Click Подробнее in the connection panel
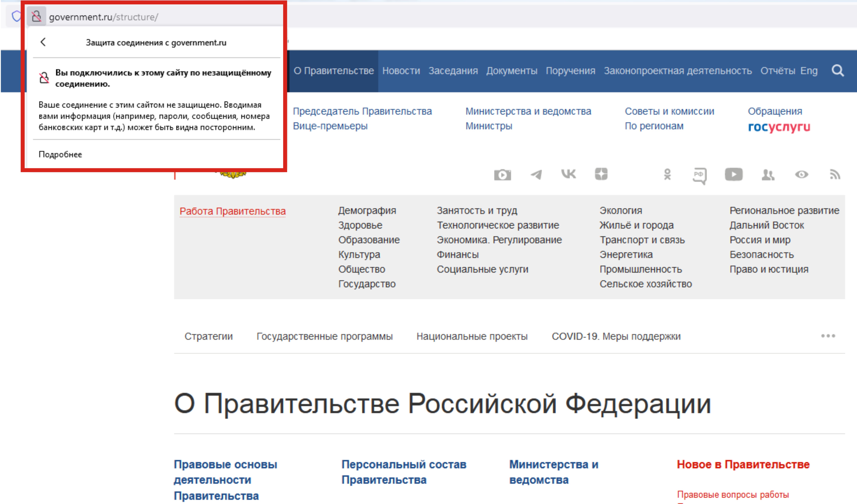 point(60,154)
